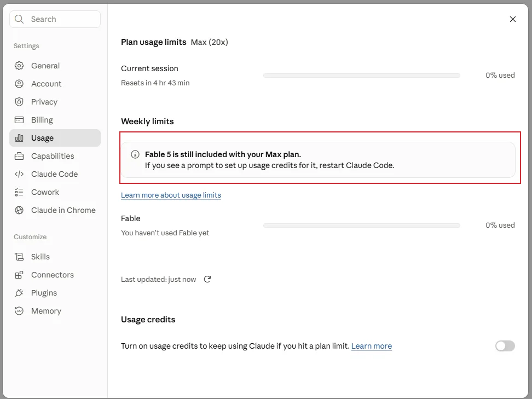This screenshot has height=399, width=532.
Task: Open General settings
Action: (55, 66)
